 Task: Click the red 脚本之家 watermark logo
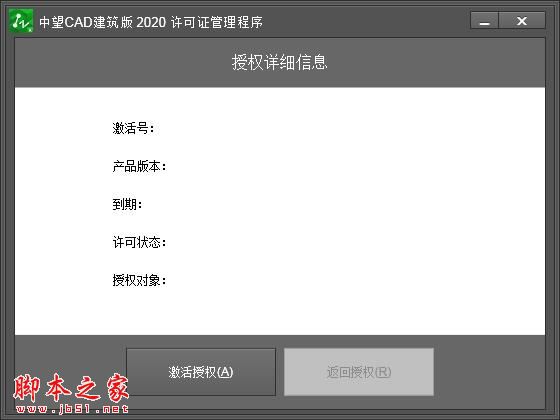click(71, 388)
